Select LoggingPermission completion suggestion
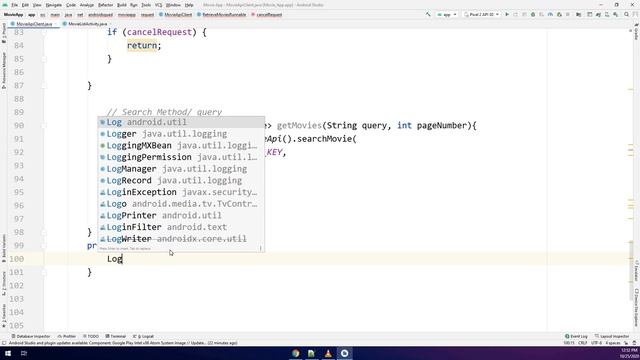640x360 pixels. tap(181, 157)
